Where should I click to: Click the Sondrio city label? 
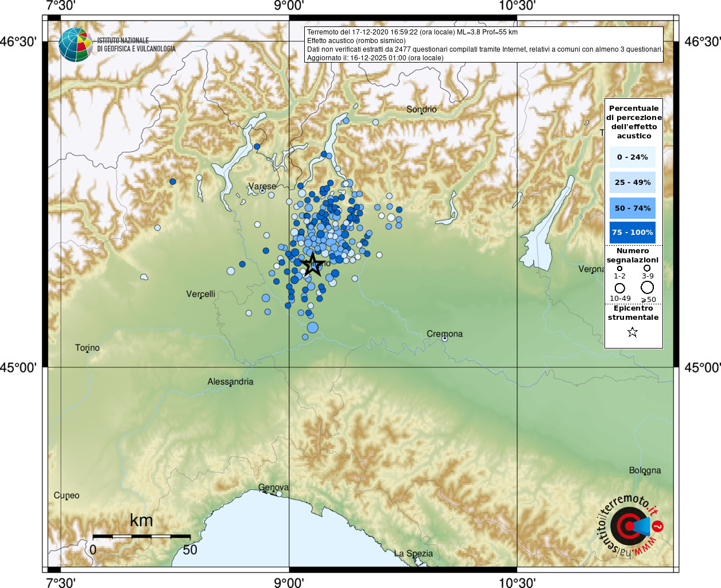(421, 109)
